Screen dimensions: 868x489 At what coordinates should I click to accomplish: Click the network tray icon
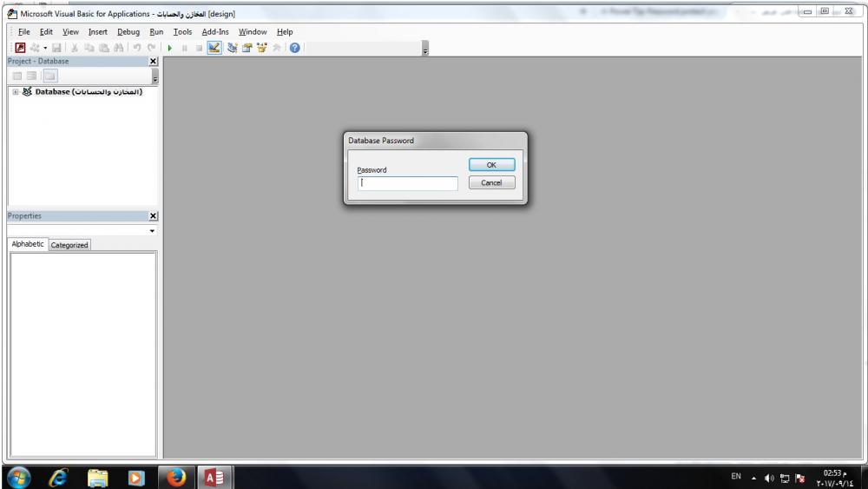click(x=785, y=478)
